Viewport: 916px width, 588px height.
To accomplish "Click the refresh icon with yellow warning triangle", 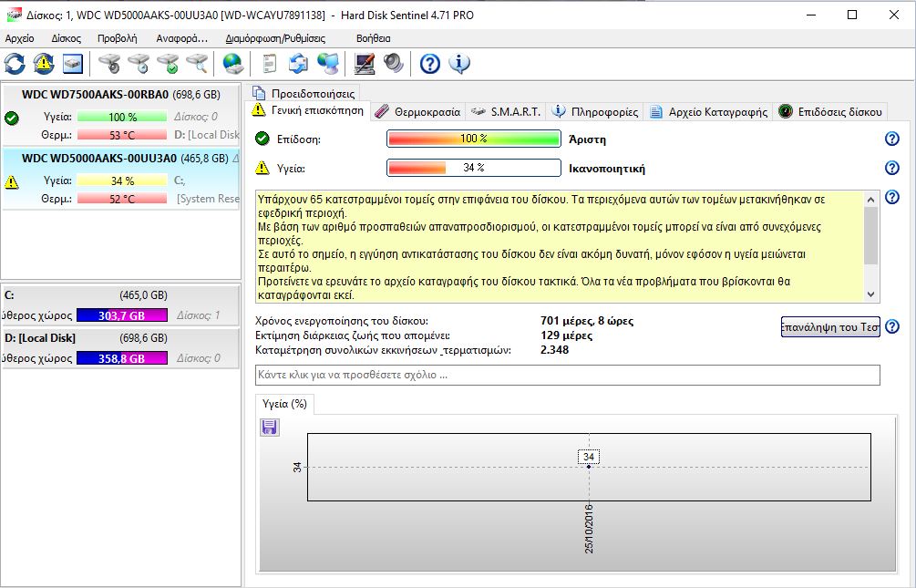I will (43, 64).
